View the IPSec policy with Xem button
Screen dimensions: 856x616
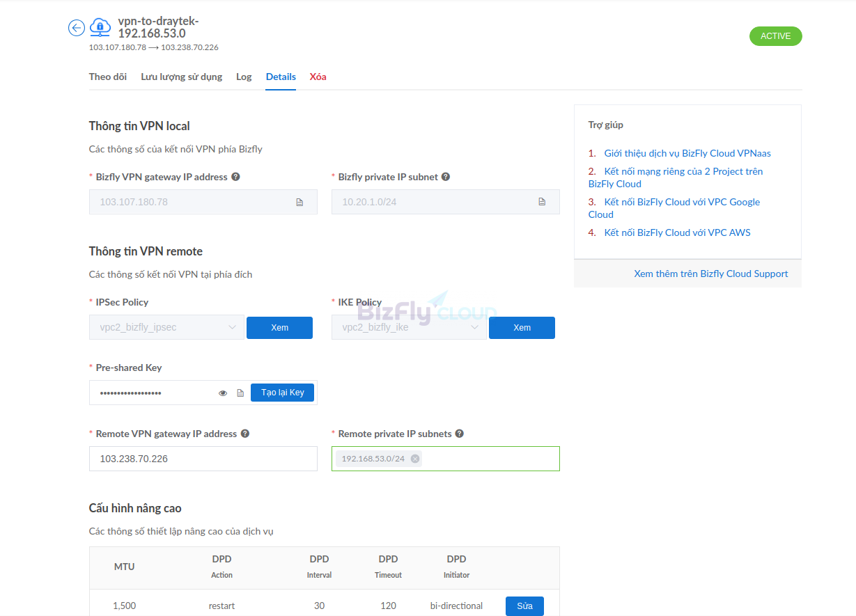pyautogui.click(x=279, y=328)
